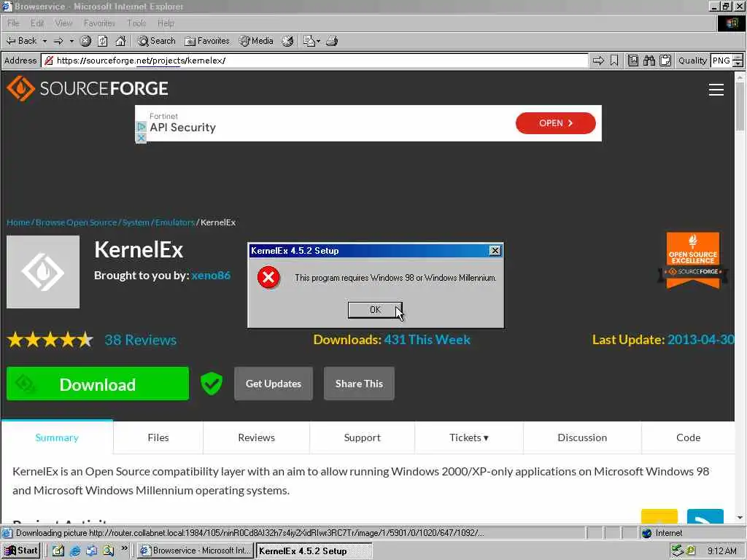This screenshot has height=560, width=747.
Task: Select the Support tab
Action: pos(362,437)
